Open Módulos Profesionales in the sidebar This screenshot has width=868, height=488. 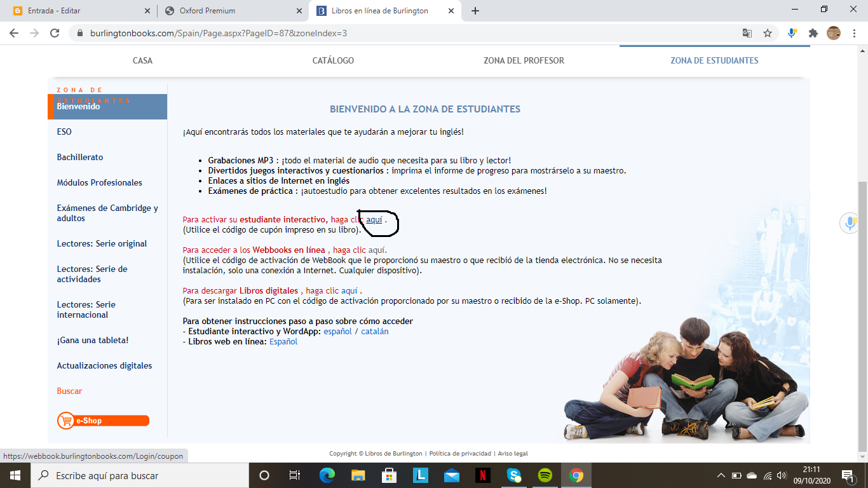tap(100, 182)
